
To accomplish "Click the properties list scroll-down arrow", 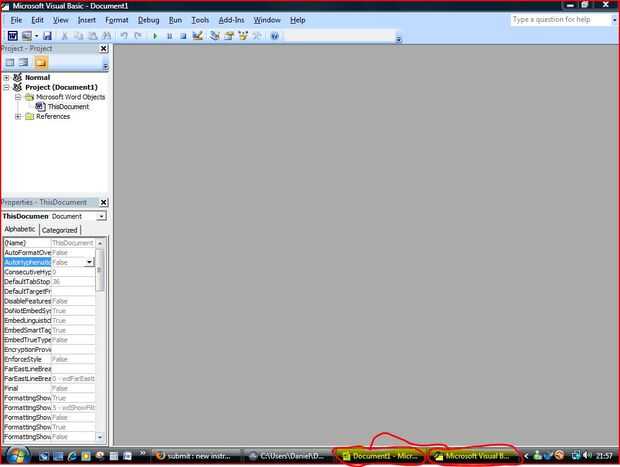I will [100, 437].
